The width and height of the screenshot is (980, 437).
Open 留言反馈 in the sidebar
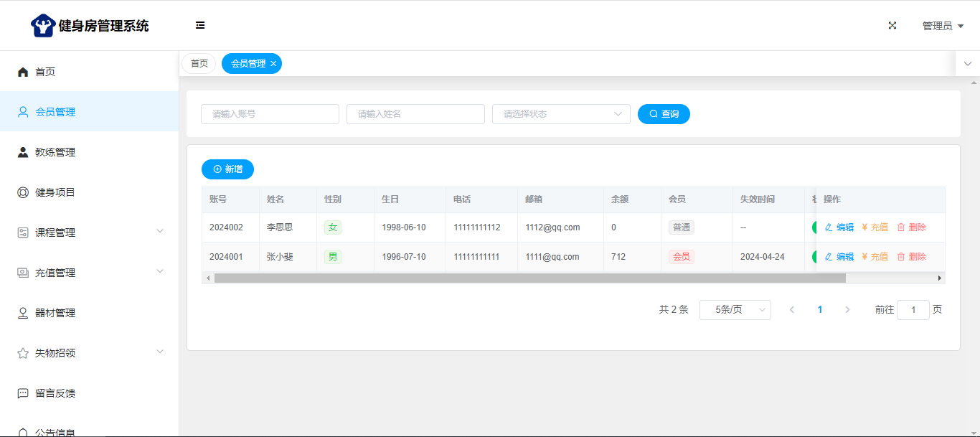coord(55,393)
